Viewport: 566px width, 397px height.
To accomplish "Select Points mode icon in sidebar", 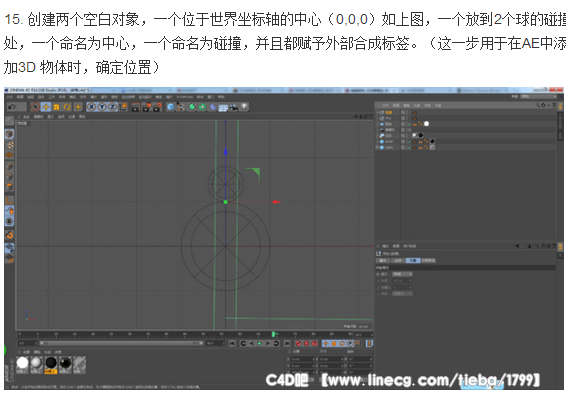I will pos(10,166).
